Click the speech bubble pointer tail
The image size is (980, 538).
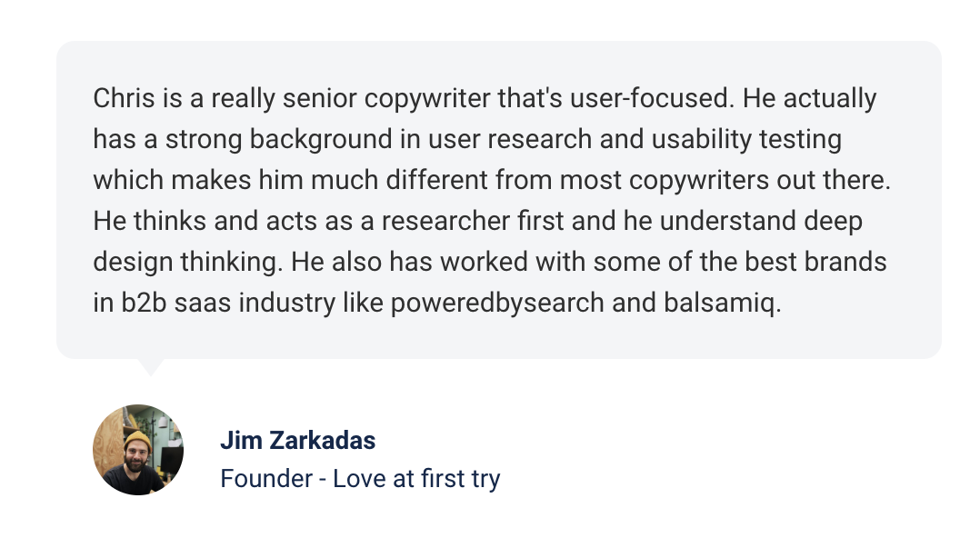(150, 367)
